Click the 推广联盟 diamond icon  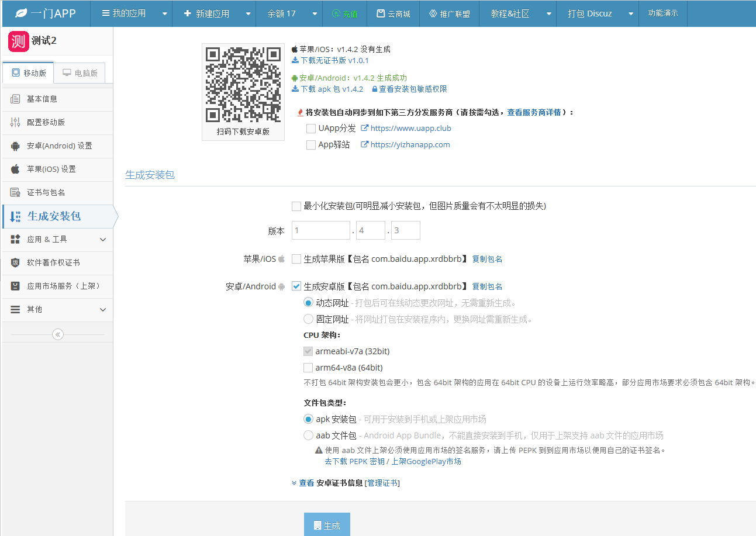(x=433, y=13)
